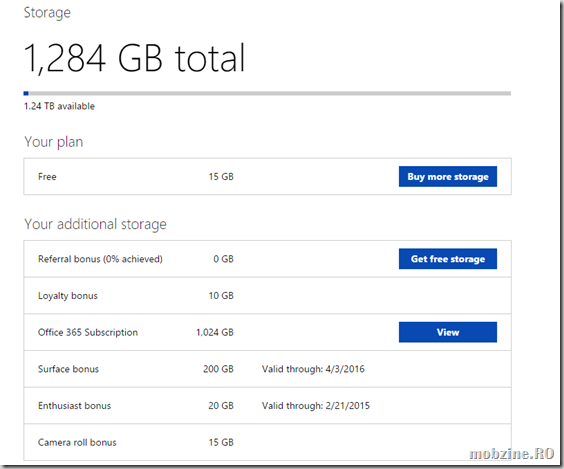Click the 1,024 GB subscription value
Image resolution: width=564 pixels, height=469 pixels.
pyautogui.click(x=215, y=332)
